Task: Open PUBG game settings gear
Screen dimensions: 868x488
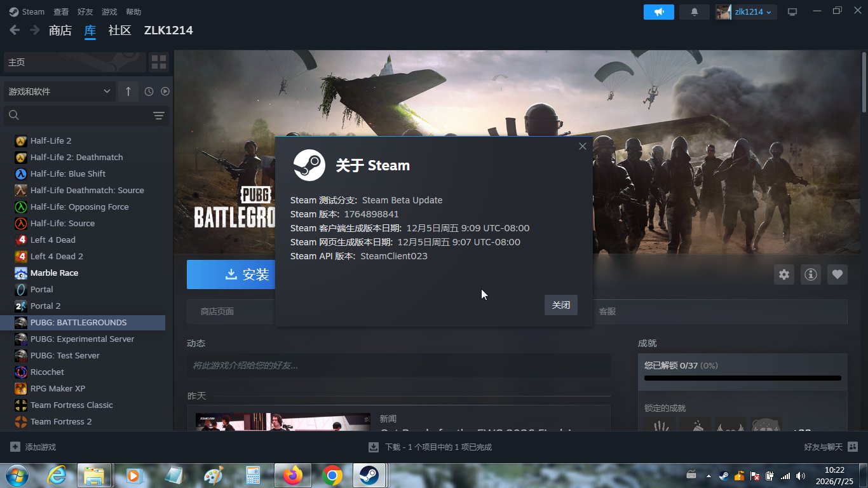Action: click(784, 274)
